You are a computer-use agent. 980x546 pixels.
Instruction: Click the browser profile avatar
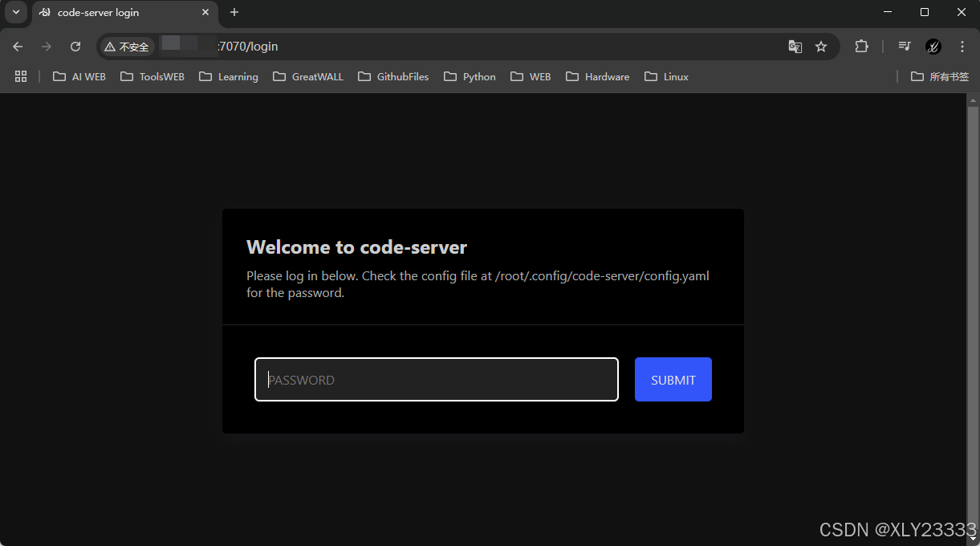pos(933,47)
